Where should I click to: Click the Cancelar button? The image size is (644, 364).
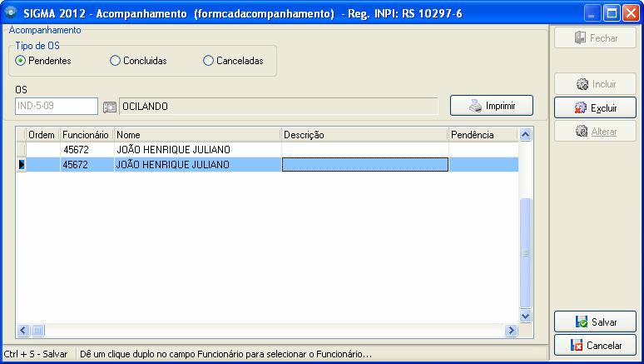[x=595, y=346]
